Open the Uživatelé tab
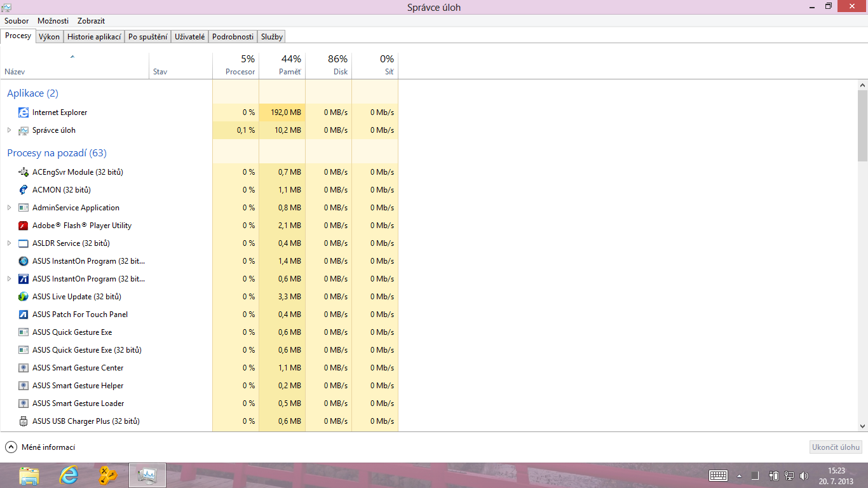The image size is (868, 488). [x=190, y=37]
